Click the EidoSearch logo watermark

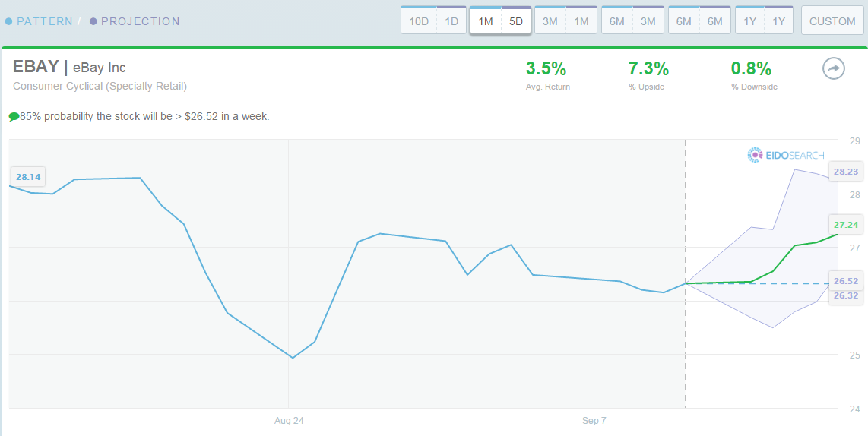click(785, 156)
